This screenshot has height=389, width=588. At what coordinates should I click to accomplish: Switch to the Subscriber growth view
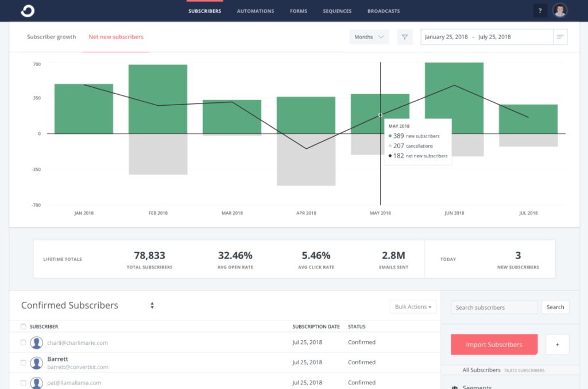coord(51,36)
